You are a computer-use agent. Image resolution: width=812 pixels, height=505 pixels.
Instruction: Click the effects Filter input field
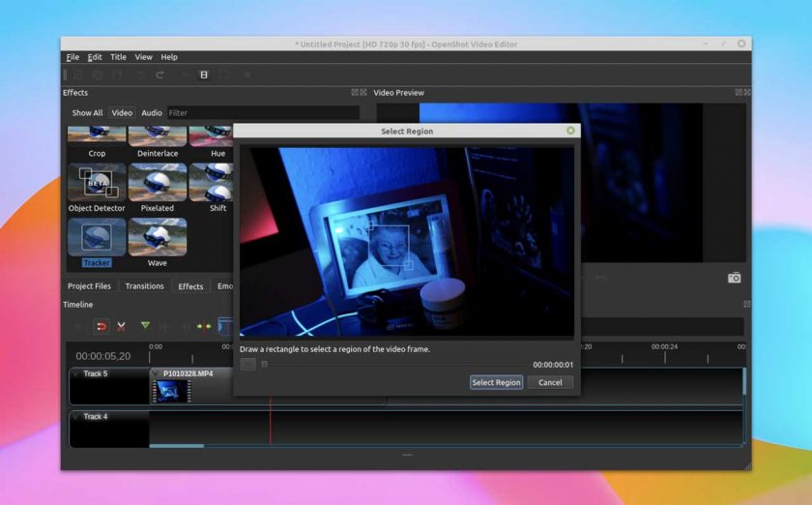(x=263, y=113)
